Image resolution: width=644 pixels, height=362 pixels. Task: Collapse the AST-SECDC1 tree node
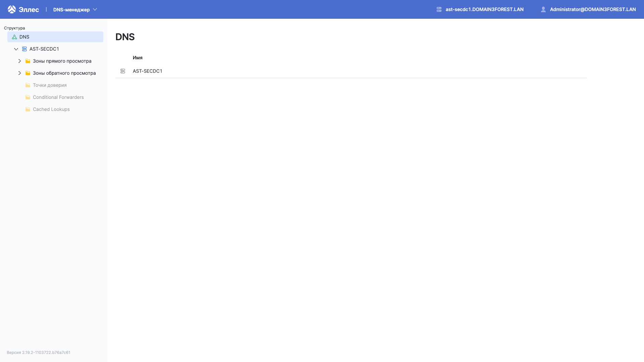tap(16, 49)
